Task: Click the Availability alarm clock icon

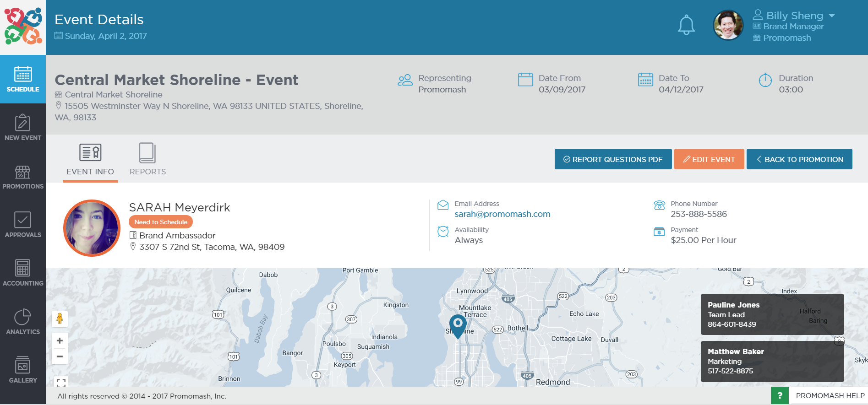Action: 443,232
